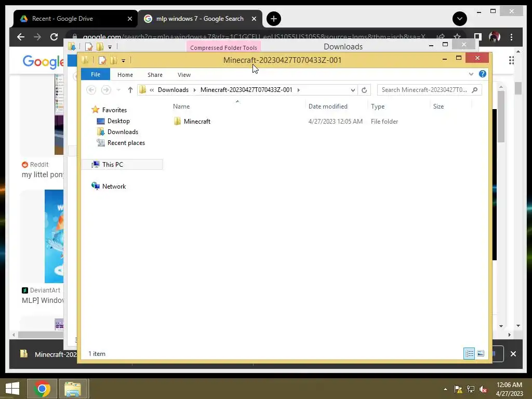Screen dimensions: 532x399
Task: Click Chrome back arrow
Action: click(x=21, y=37)
